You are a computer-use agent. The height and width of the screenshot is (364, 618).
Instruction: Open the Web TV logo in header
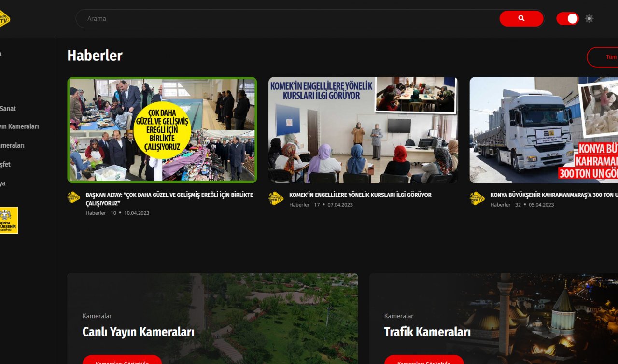(4, 19)
